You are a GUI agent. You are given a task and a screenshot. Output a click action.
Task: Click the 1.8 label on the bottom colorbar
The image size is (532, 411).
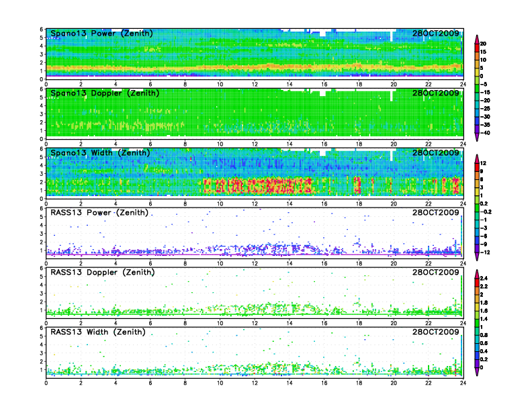[x=484, y=302]
